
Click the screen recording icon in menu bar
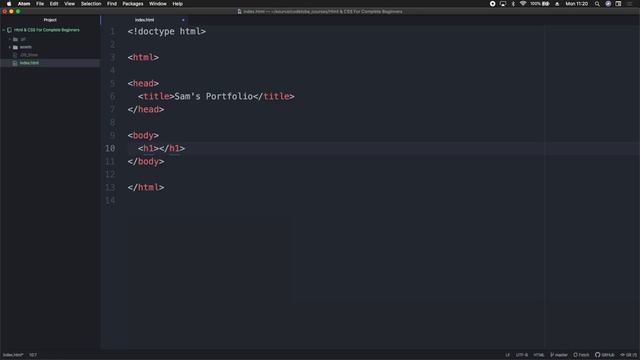[493, 4]
